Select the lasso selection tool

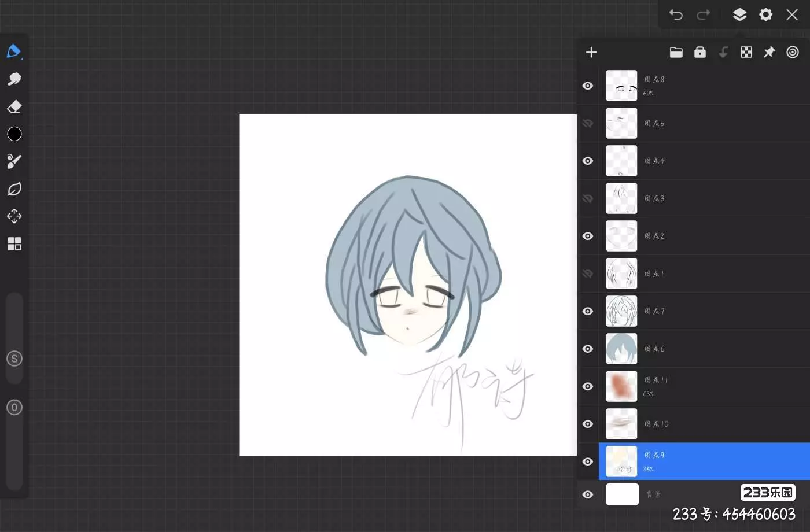click(14, 189)
